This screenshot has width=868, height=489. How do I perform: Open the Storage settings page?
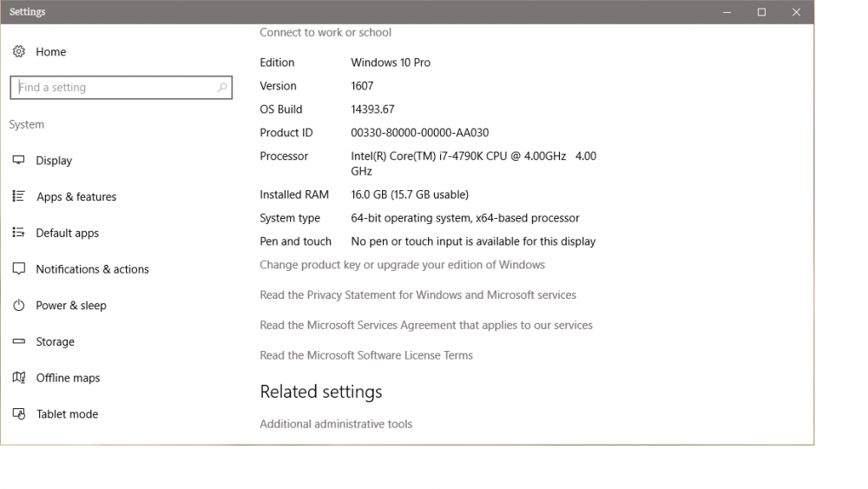[x=55, y=342]
